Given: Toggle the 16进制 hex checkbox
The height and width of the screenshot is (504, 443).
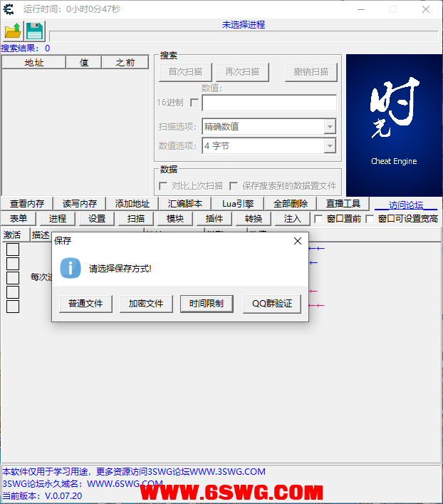Looking at the screenshot, I should 194,103.
